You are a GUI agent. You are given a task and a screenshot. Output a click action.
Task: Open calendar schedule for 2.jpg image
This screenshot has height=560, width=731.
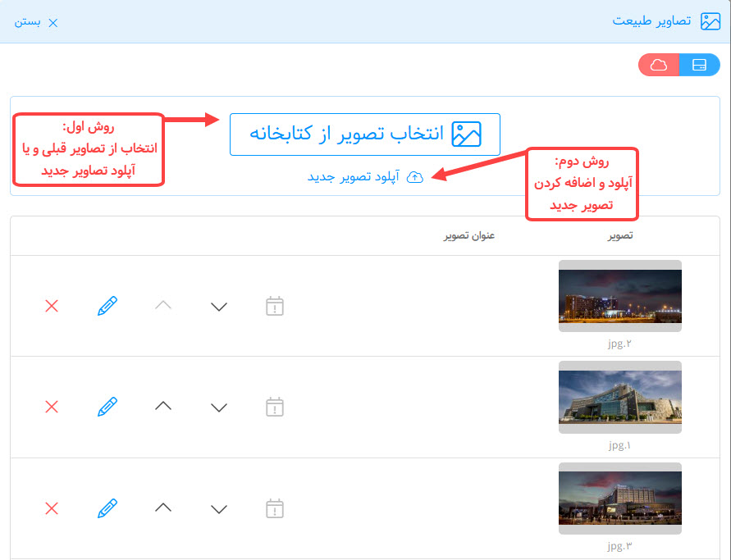coord(275,306)
